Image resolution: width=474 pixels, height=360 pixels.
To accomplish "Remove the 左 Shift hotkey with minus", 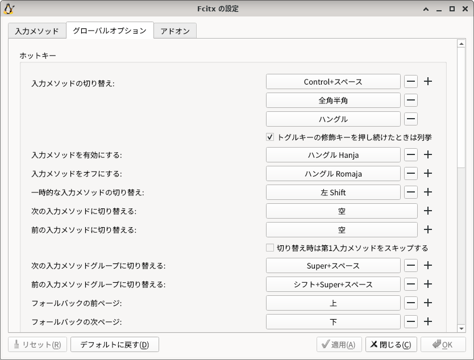I will tap(411, 192).
